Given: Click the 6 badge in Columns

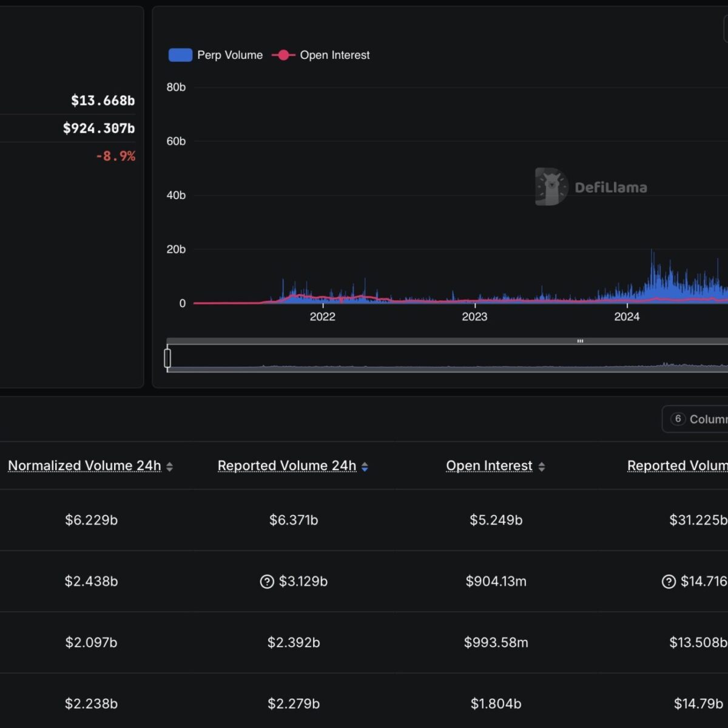Looking at the screenshot, I should [678, 419].
